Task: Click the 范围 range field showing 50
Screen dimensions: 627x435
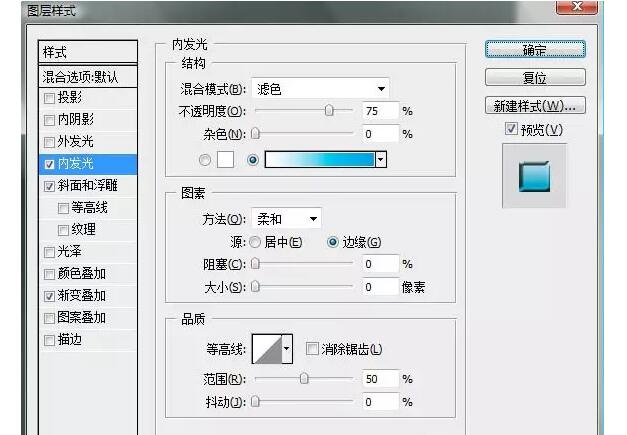Action: [x=380, y=379]
